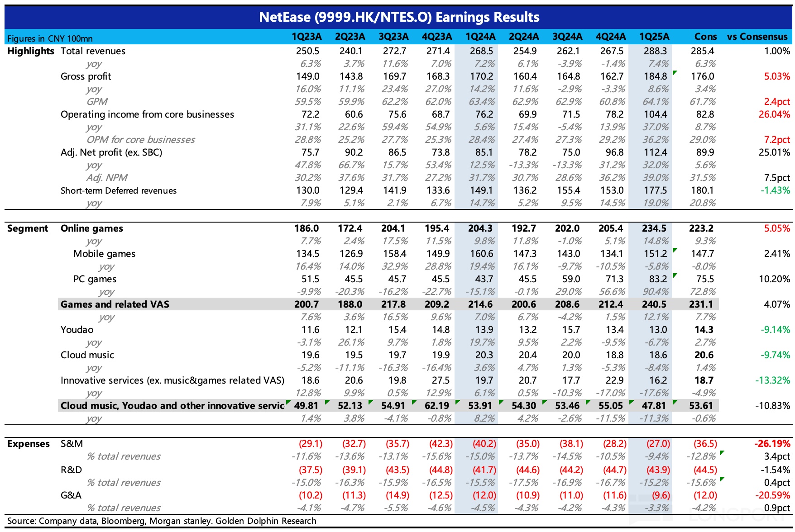Image resolution: width=795 pixels, height=532 pixels.
Task: Select the 2Q24A column header
Action: click(x=524, y=37)
